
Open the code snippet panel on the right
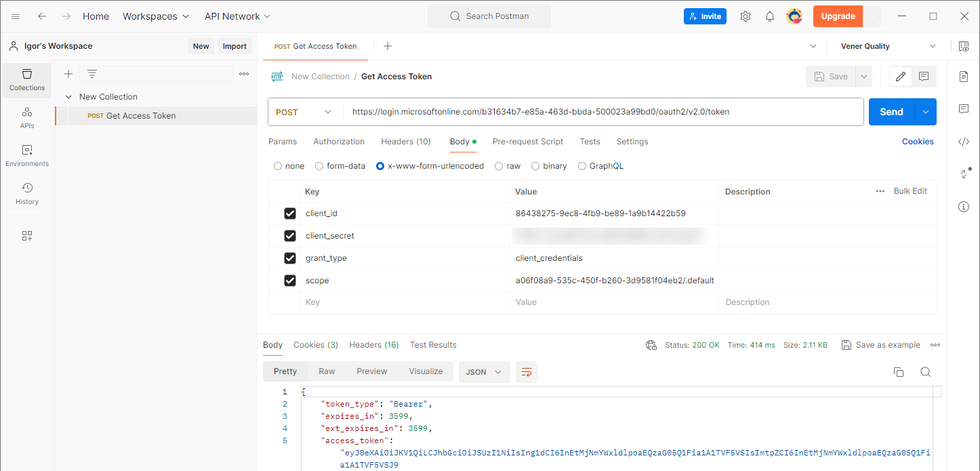pos(963,141)
